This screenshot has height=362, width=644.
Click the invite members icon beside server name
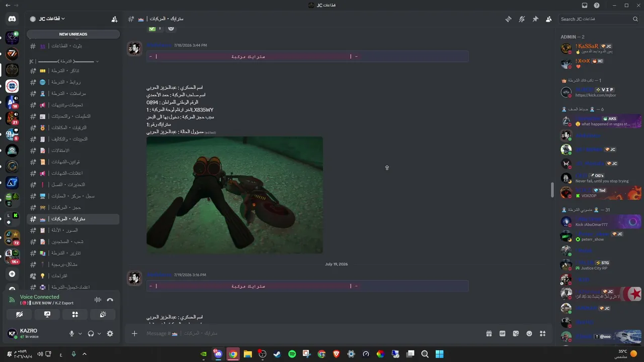click(x=114, y=19)
